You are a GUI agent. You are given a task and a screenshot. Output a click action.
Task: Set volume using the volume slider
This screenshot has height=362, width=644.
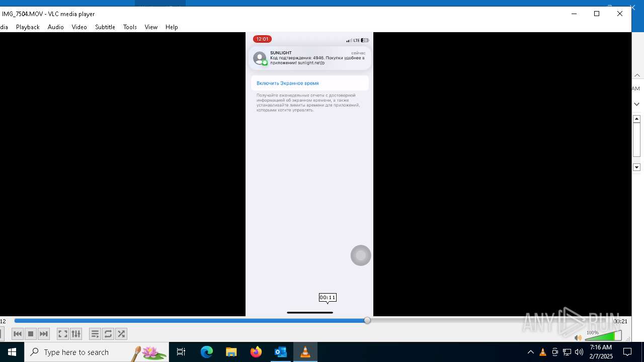tap(603, 336)
